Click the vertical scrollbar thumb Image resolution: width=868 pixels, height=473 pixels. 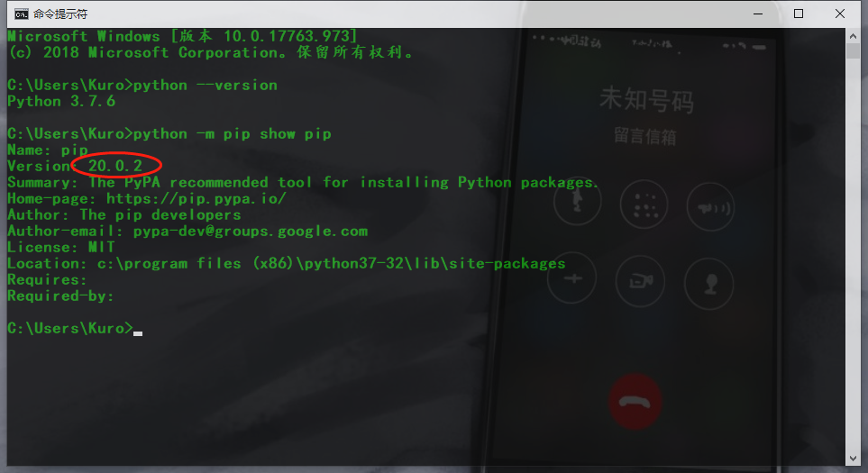click(853, 50)
